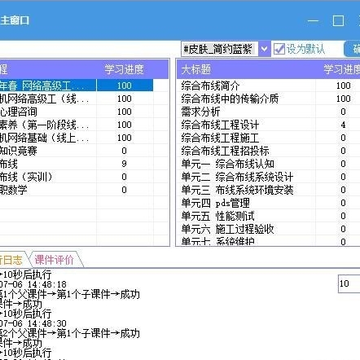Select the 综合布线工程设计 row
The image size is (360, 360).
(x=269, y=125)
